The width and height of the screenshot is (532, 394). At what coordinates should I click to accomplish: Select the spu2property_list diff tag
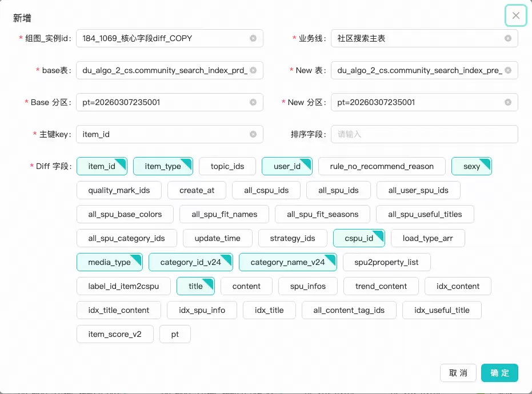[x=386, y=262]
